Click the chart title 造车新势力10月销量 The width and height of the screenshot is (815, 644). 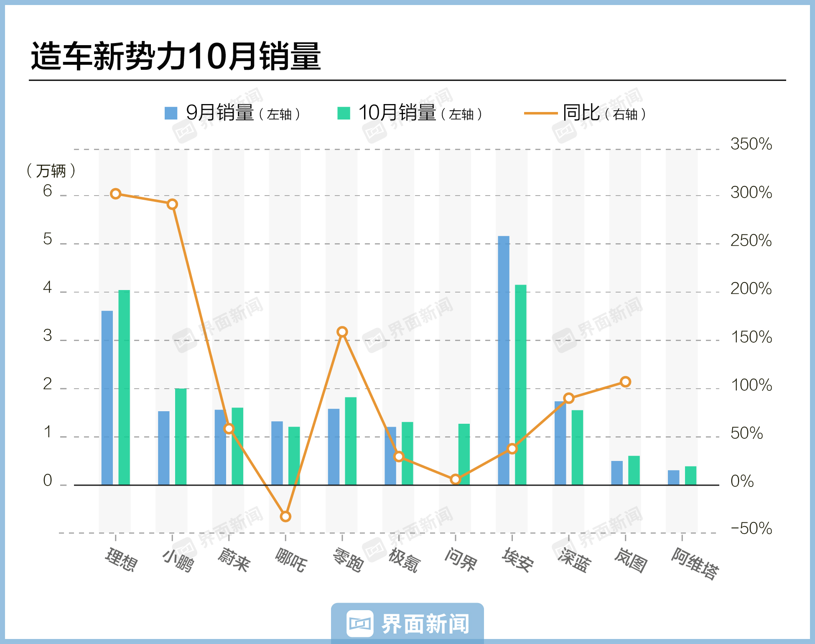pyautogui.click(x=176, y=56)
